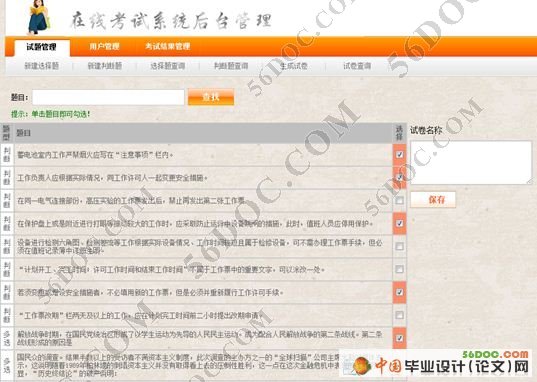Check the third question's unchecked checkbox
This screenshot has width=537, height=382.
399,200
